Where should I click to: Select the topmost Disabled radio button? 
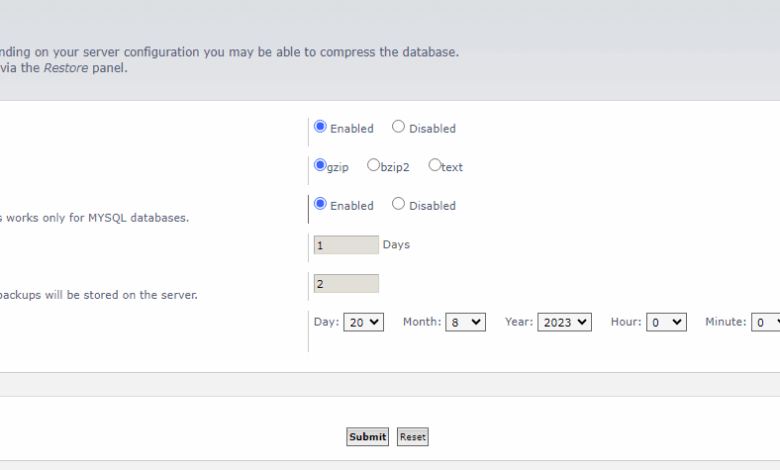398,127
